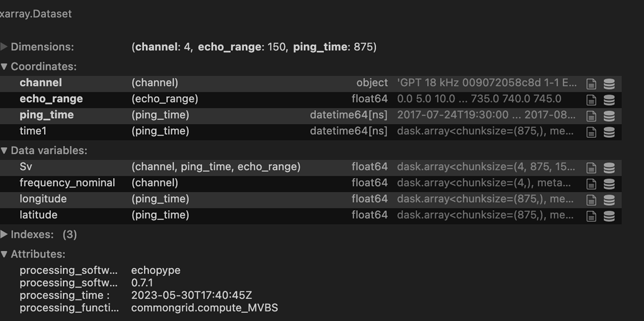The image size is (644, 321).
Task: Collapse the Data variables section
Action: pos(44,150)
